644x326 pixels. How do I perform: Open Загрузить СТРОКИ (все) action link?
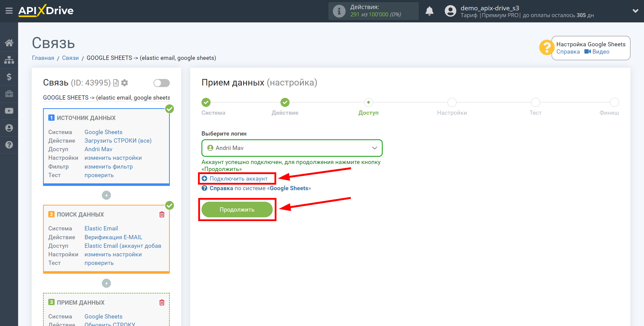tap(118, 141)
